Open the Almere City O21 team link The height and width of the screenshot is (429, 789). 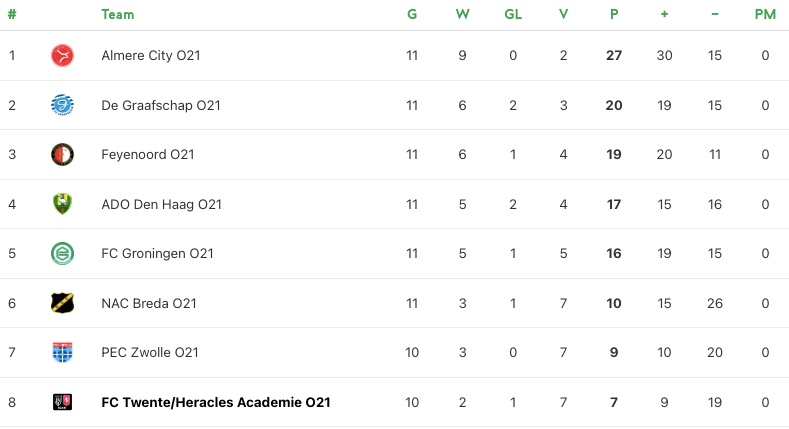(x=150, y=55)
